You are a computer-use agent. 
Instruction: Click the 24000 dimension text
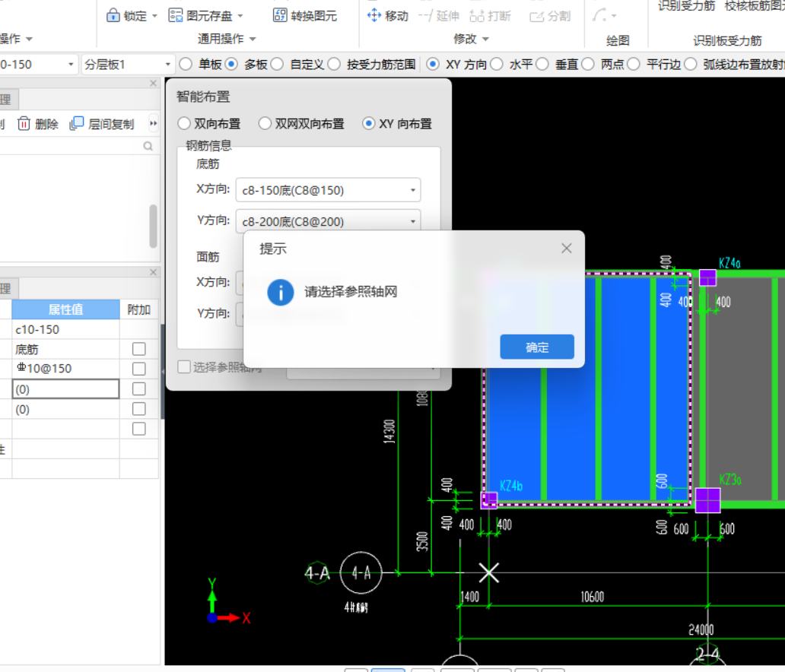(x=701, y=629)
